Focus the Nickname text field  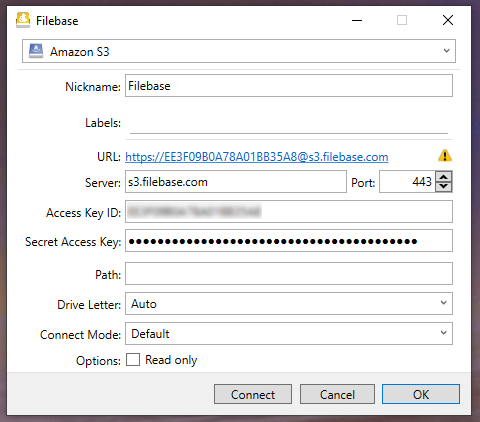pyautogui.click(x=289, y=86)
